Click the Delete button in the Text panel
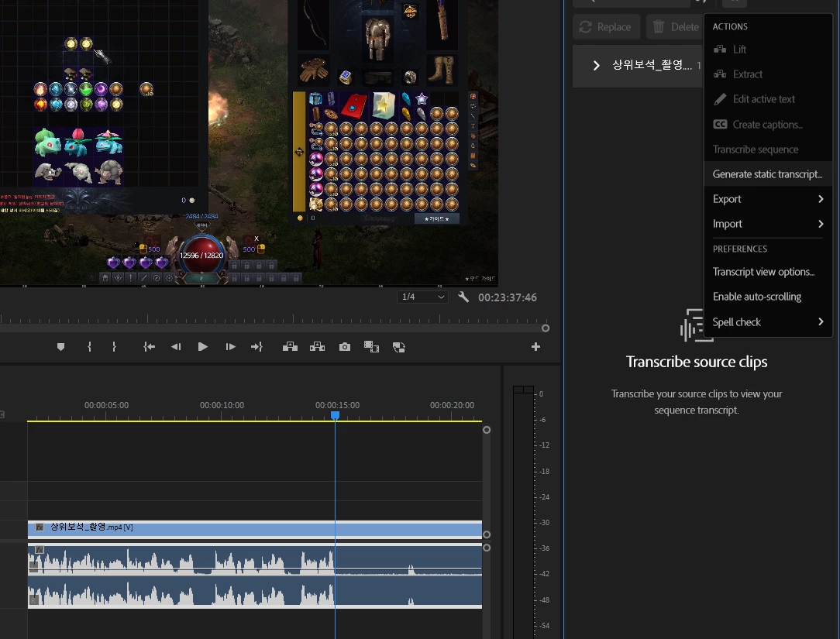The image size is (840, 639). [675, 27]
